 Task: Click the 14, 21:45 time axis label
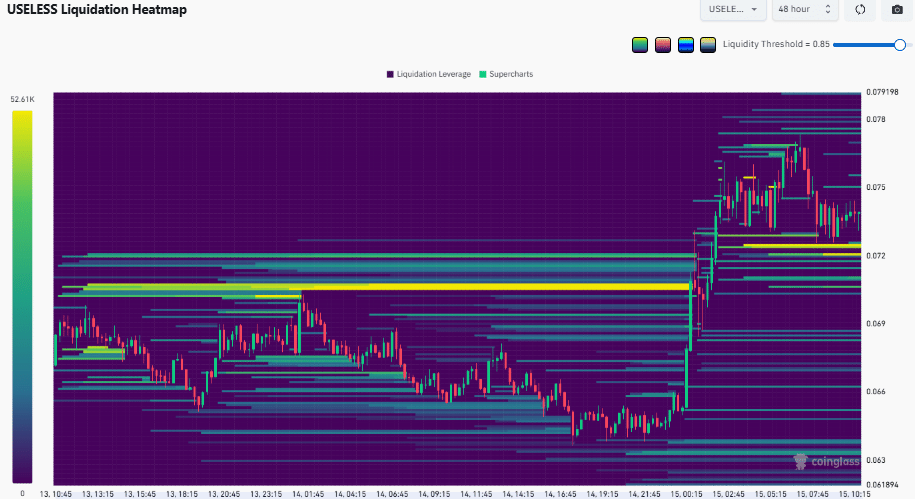click(x=644, y=494)
